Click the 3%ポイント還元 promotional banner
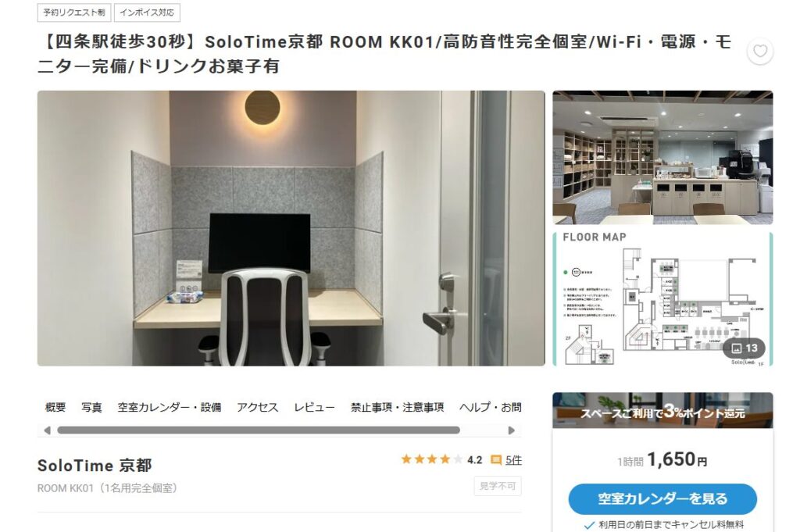Image resolution: width=800 pixels, height=532 pixels. click(x=662, y=411)
